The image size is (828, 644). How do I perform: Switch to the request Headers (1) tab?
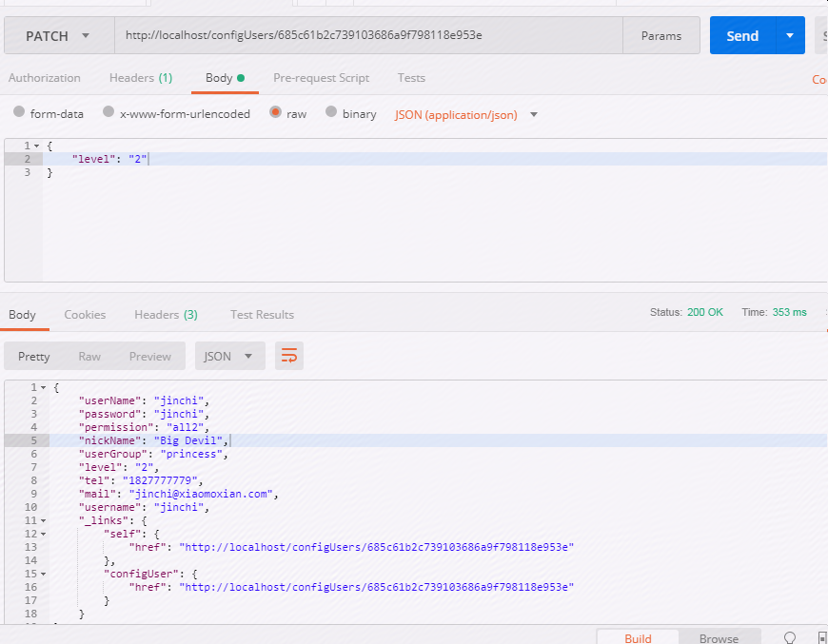141,78
